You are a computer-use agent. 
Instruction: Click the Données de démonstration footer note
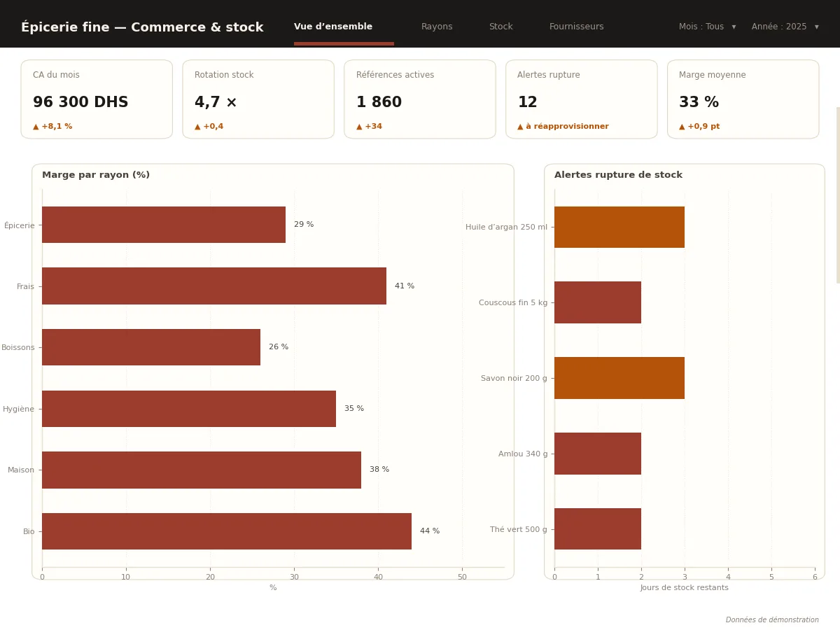click(x=772, y=620)
